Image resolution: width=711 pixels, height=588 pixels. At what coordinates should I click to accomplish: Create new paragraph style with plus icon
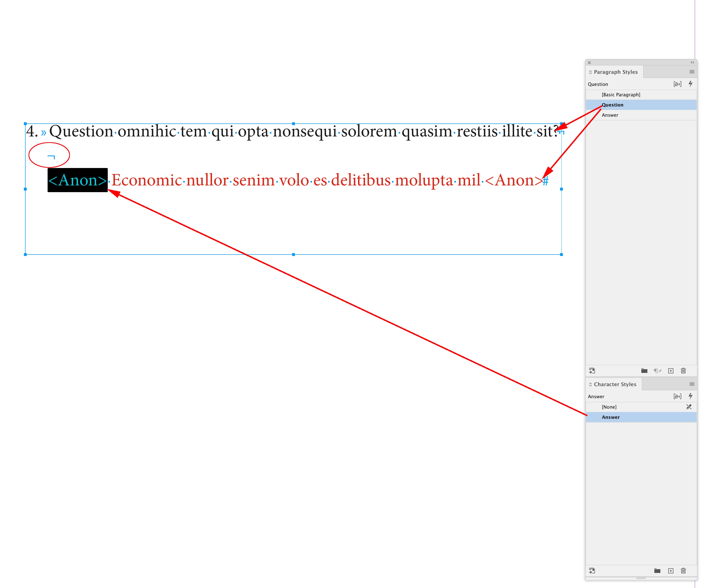coord(671,371)
